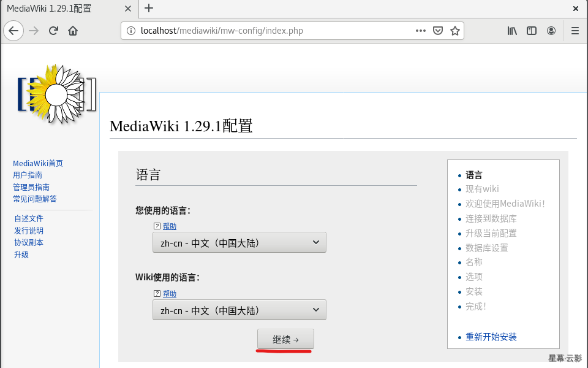This screenshot has height=368, width=588.
Task: Show the Firefox library icon
Action: point(512,31)
